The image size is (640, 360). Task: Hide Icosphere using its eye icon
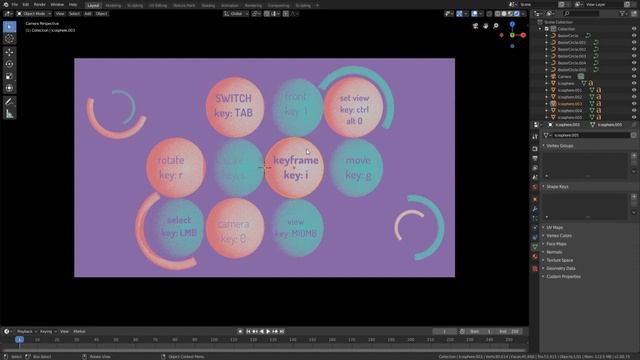(x=634, y=83)
